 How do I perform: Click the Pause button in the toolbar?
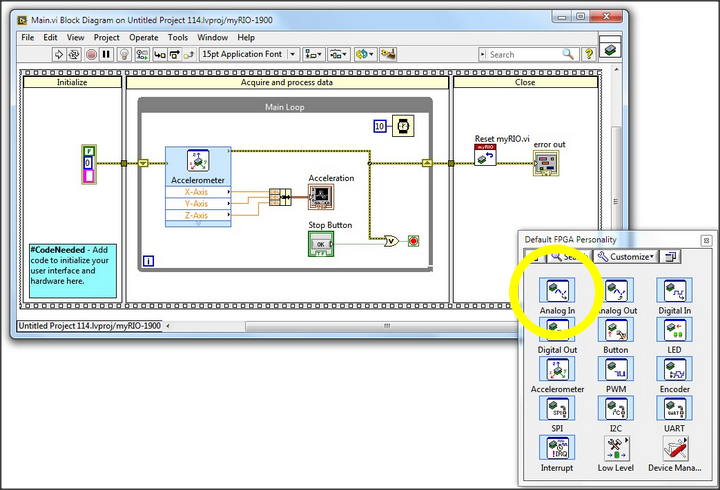pos(106,55)
